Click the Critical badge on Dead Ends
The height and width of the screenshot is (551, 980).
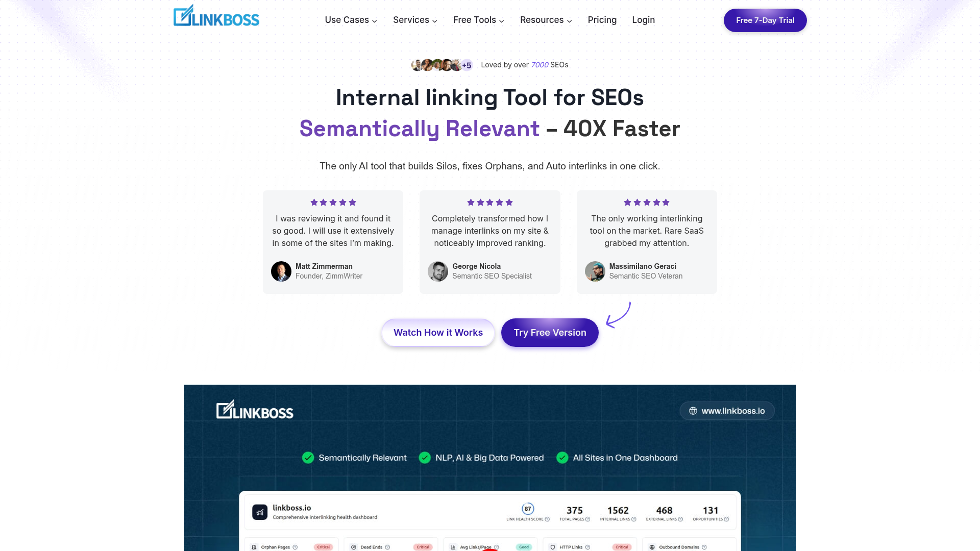423,547
